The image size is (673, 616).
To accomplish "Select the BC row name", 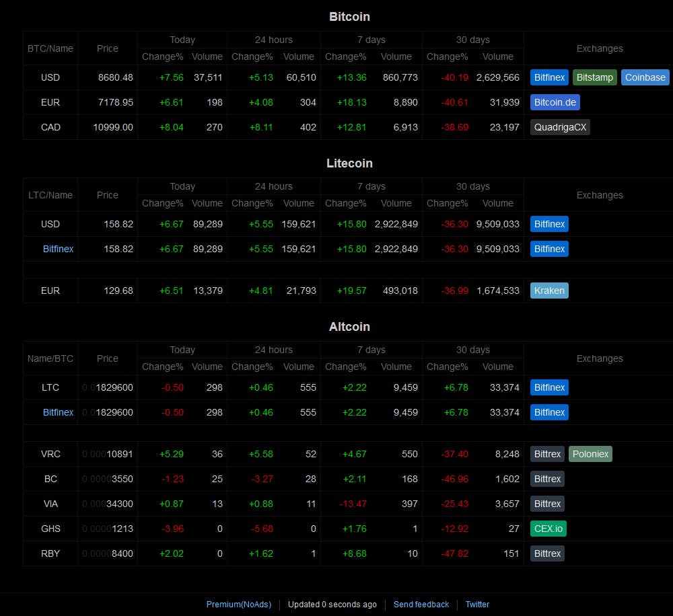I will point(50,479).
